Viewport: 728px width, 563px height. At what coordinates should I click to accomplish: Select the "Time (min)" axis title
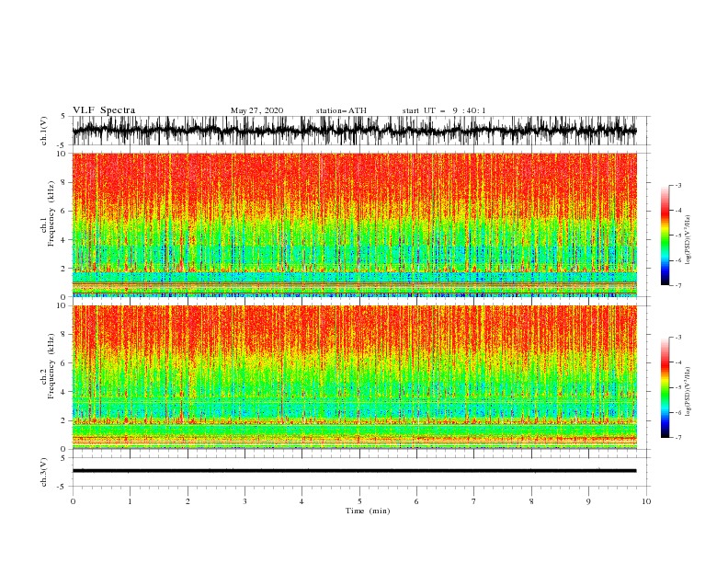[368, 511]
